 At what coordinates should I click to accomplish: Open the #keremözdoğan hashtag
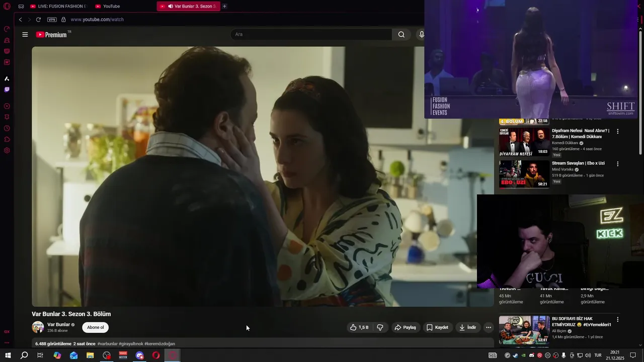[159, 344]
